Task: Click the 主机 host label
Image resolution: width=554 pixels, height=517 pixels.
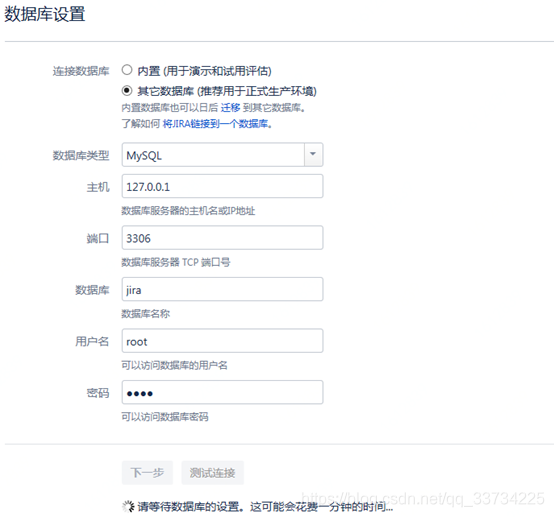Action: tap(98, 187)
